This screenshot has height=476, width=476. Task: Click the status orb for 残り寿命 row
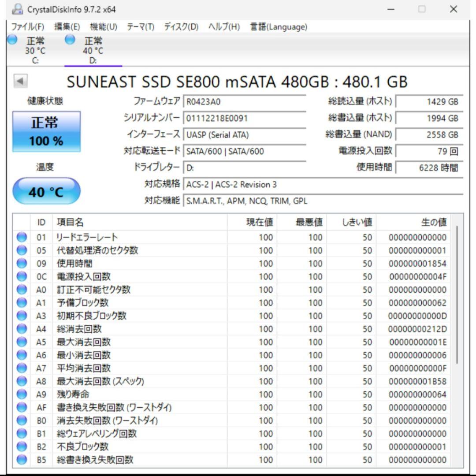(x=22, y=394)
